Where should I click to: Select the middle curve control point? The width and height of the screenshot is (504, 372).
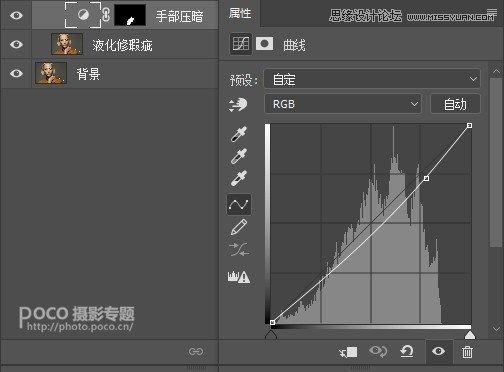pyautogui.click(x=426, y=179)
